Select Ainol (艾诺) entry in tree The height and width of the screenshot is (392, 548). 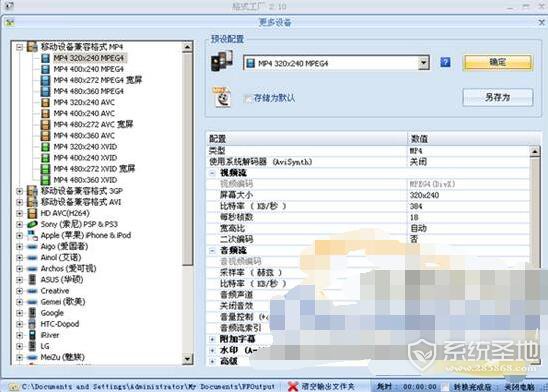click(61, 257)
